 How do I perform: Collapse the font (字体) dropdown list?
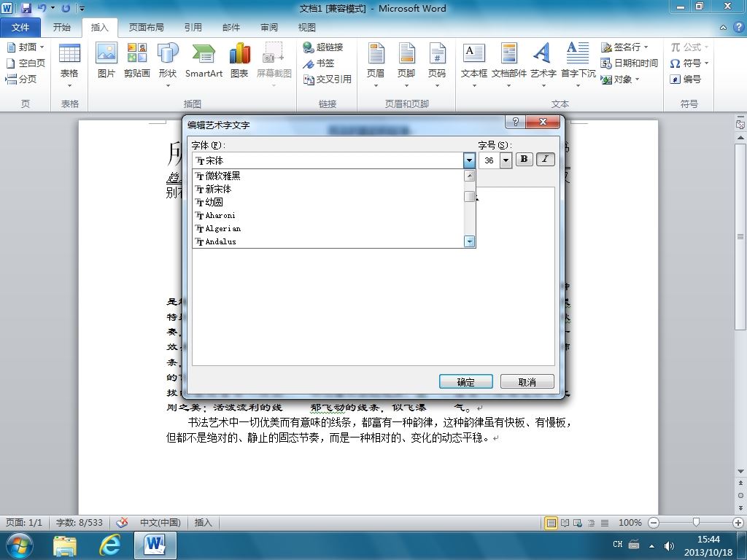click(469, 160)
